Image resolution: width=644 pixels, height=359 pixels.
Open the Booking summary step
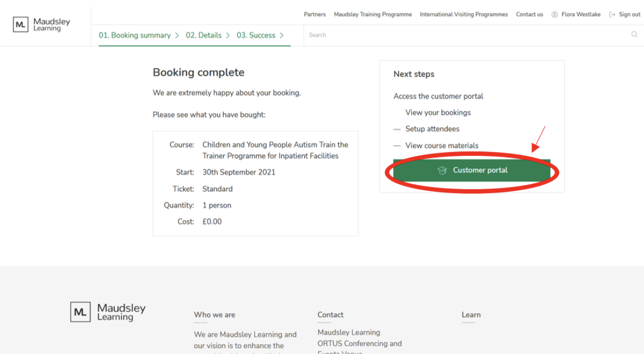pos(135,35)
